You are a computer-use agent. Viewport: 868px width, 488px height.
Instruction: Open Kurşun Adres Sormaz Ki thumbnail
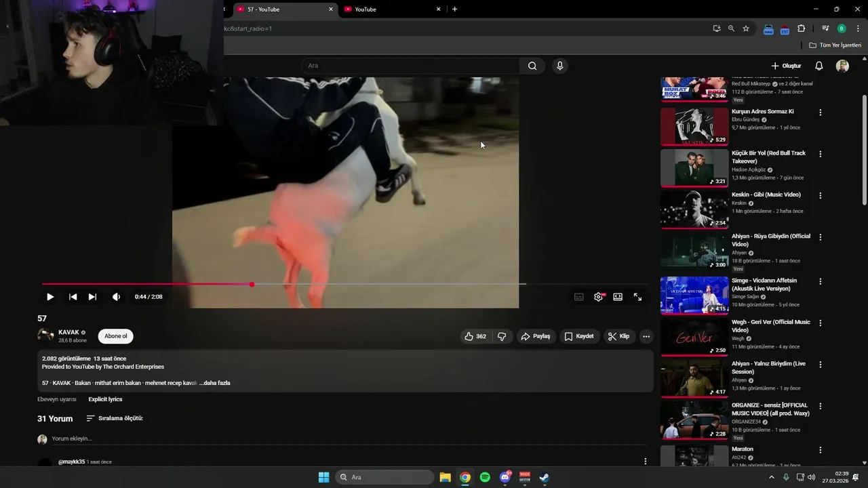point(694,126)
